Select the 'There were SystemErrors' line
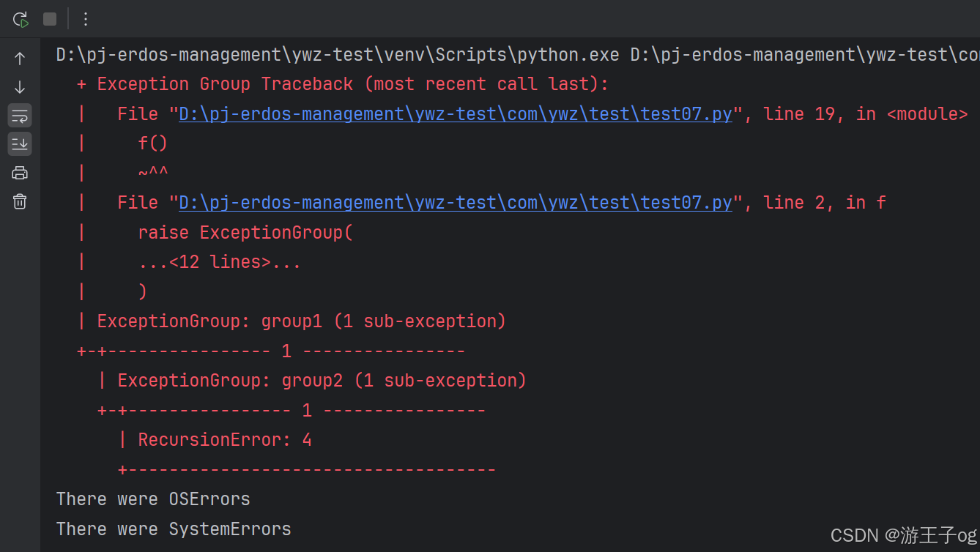This screenshot has width=980, height=552. point(174,529)
